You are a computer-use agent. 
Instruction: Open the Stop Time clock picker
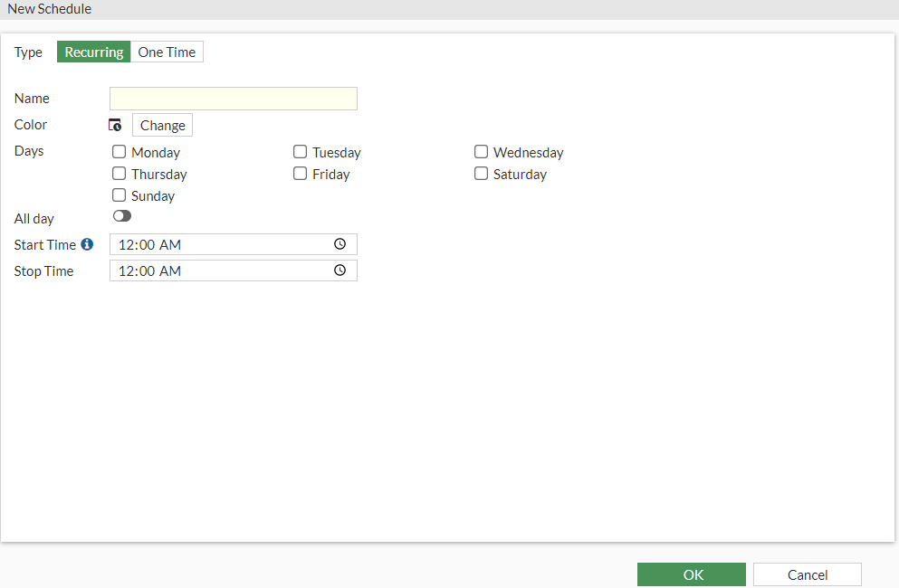coord(340,270)
